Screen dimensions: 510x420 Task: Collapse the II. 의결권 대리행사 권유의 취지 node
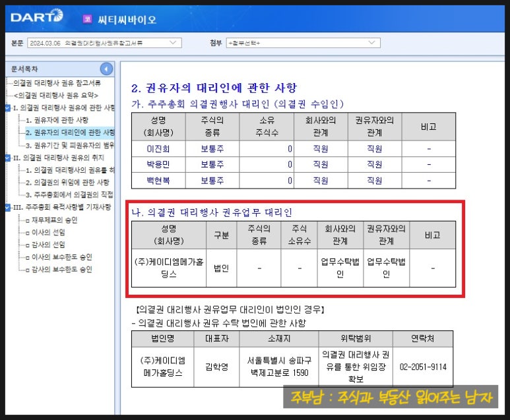click(8, 158)
